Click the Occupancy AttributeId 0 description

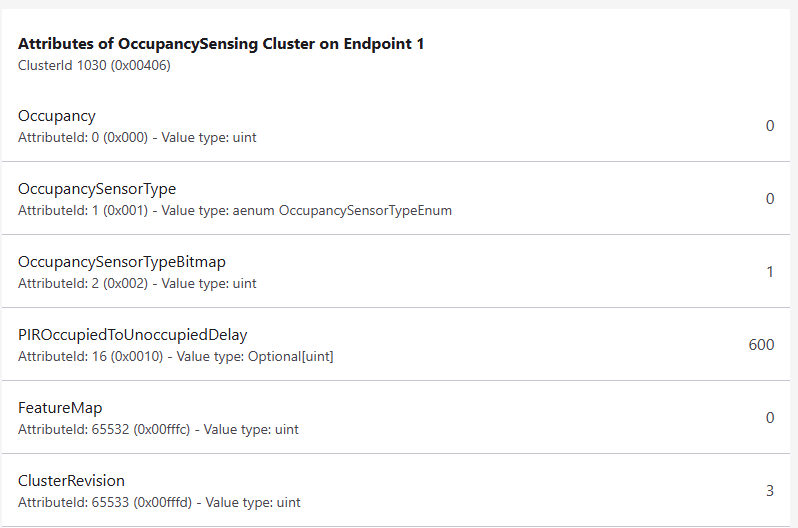137,137
